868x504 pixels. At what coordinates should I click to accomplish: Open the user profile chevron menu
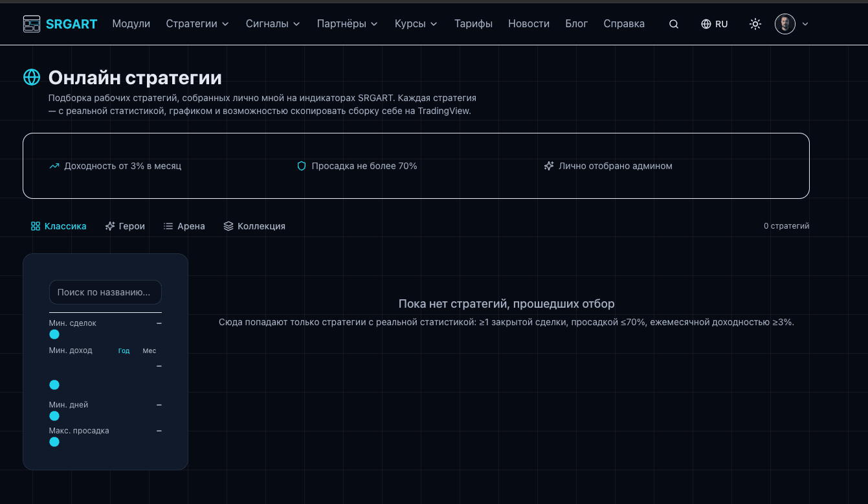click(805, 23)
